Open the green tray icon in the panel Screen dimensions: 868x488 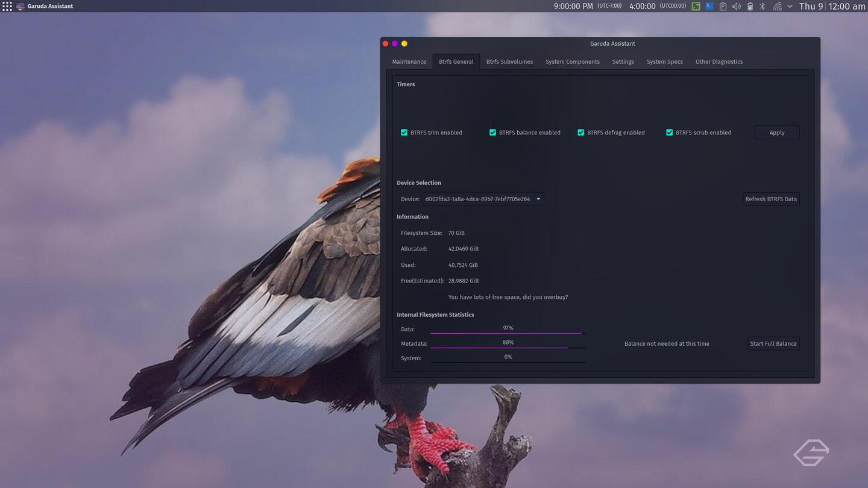click(x=696, y=6)
